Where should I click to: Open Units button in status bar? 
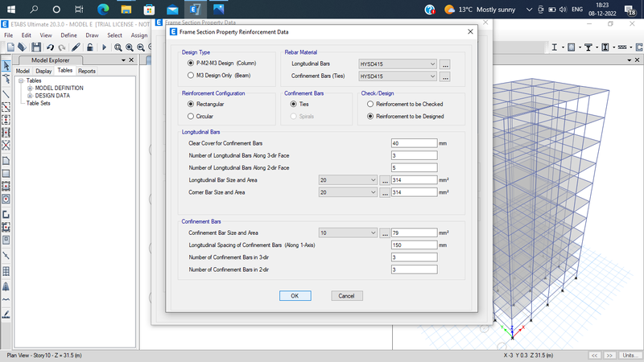pyautogui.click(x=630, y=356)
